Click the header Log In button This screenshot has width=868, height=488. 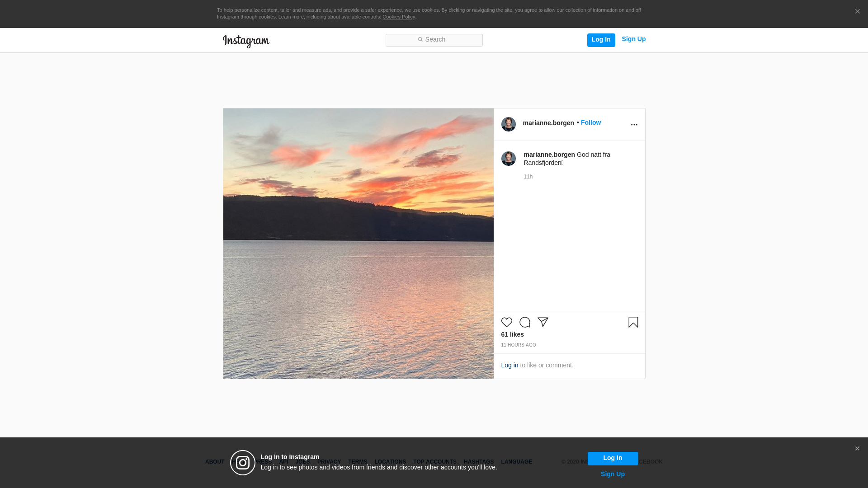(x=601, y=40)
